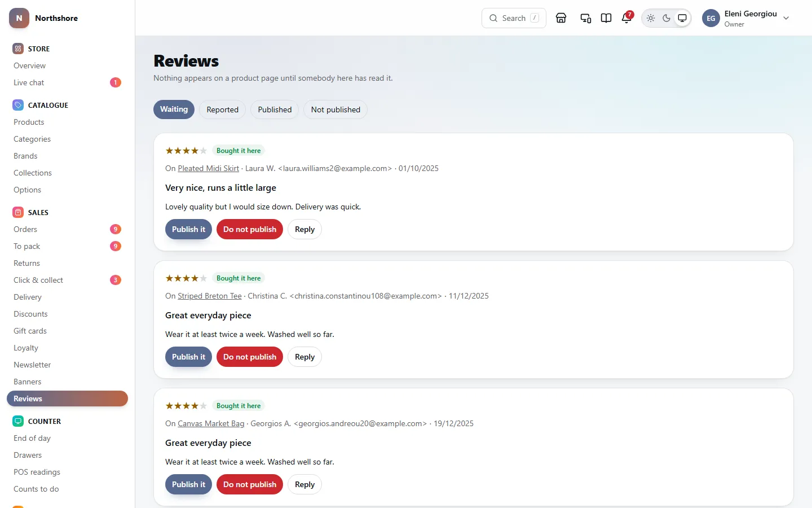Expand the Eleni Georgiou account menu chevron
812x508 pixels.
pos(786,18)
